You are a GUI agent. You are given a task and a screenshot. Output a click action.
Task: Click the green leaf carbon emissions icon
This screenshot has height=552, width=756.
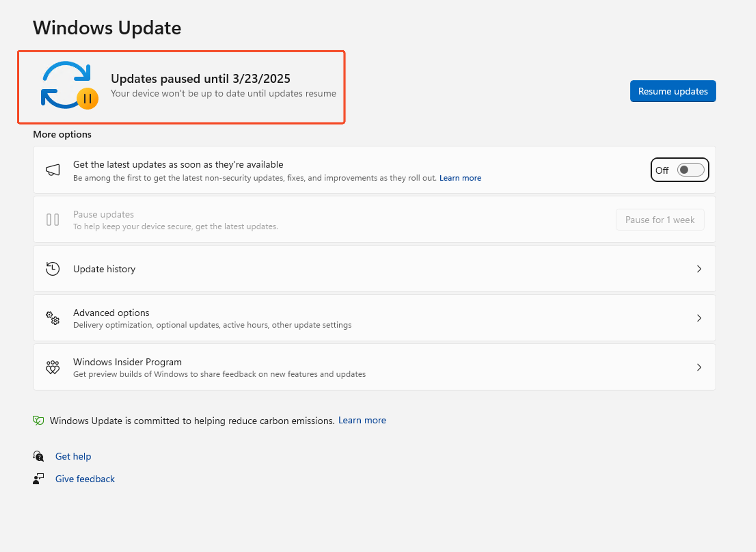(38, 420)
